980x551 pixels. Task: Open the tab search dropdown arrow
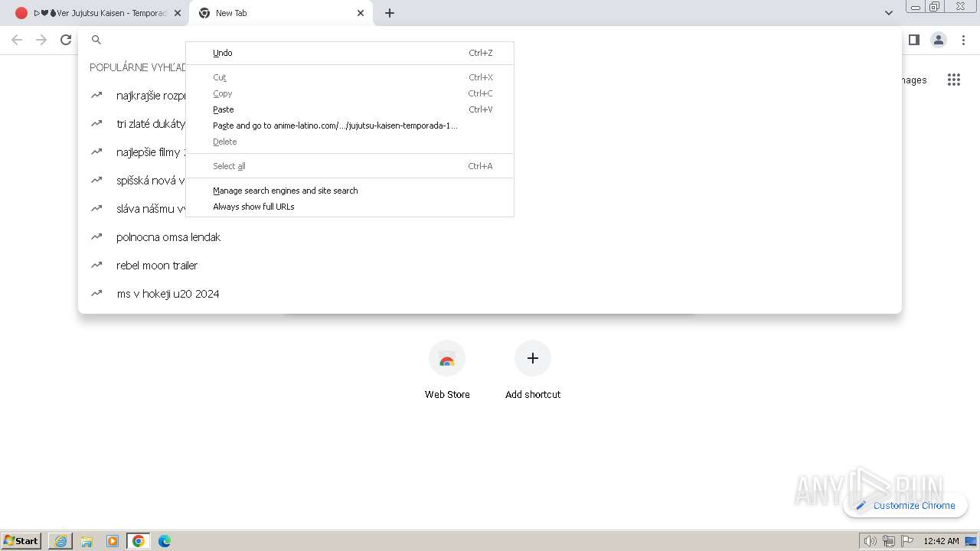pos(888,13)
